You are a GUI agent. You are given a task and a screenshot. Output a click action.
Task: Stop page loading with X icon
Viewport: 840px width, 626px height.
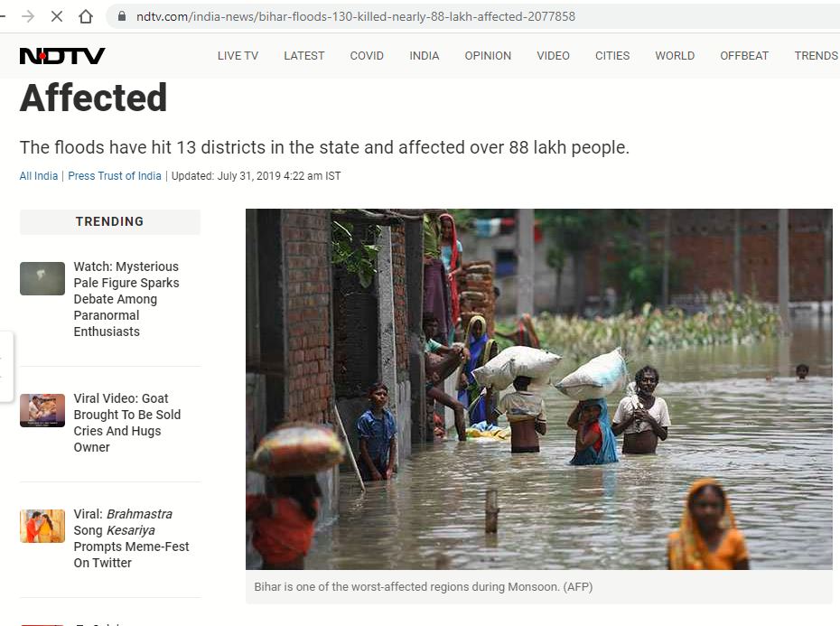[57, 16]
